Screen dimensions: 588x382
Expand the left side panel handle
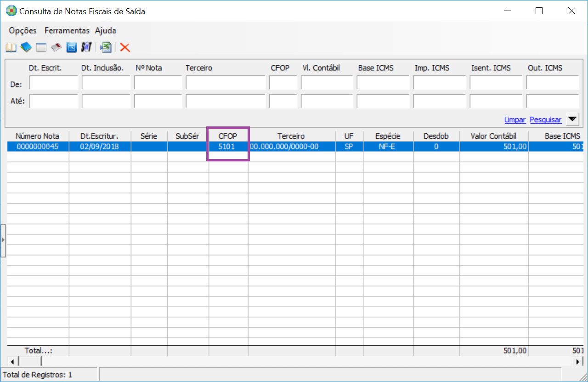click(x=3, y=240)
